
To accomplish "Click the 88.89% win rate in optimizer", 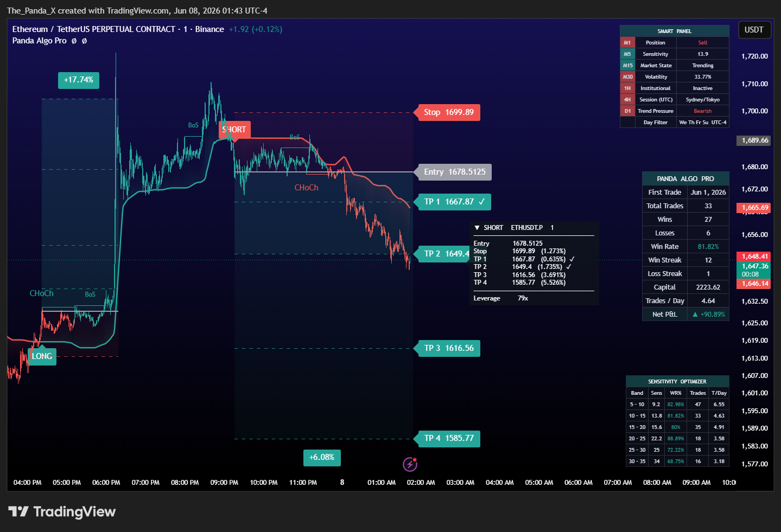I will (676, 438).
